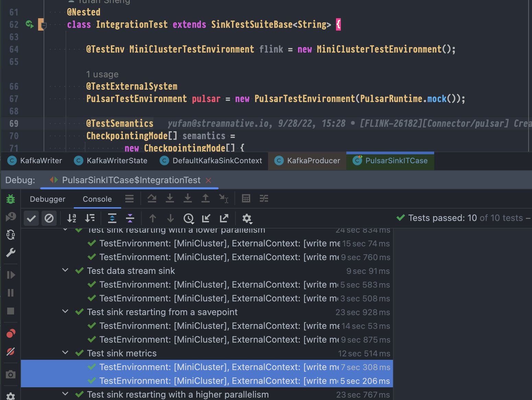Sort the test results alphabetically

tap(71, 218)
